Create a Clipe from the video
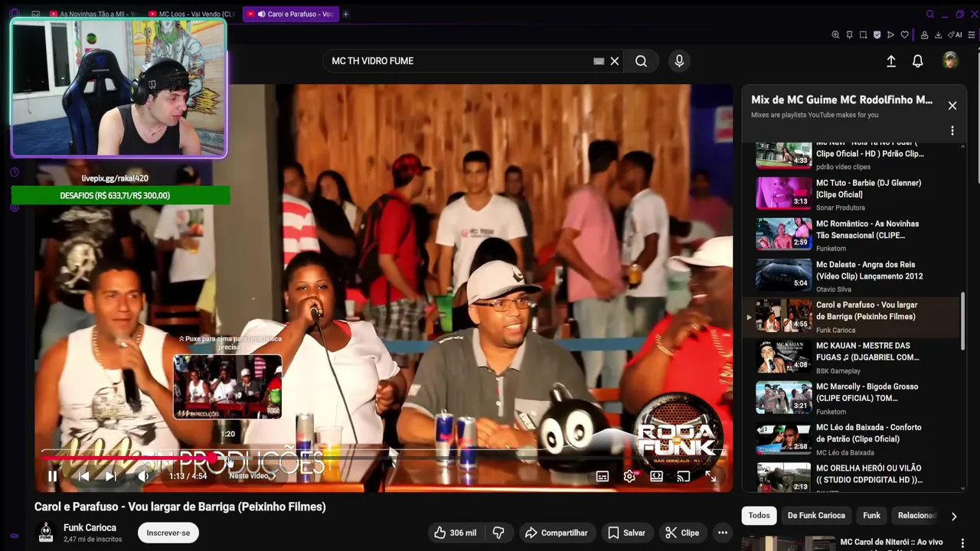The width and height of the screenshot is (980, 551). 681,533
